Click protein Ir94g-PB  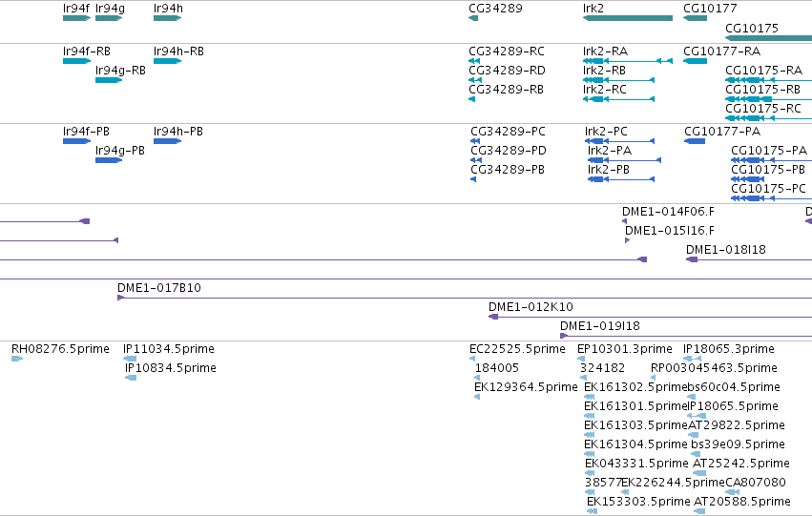119,151
